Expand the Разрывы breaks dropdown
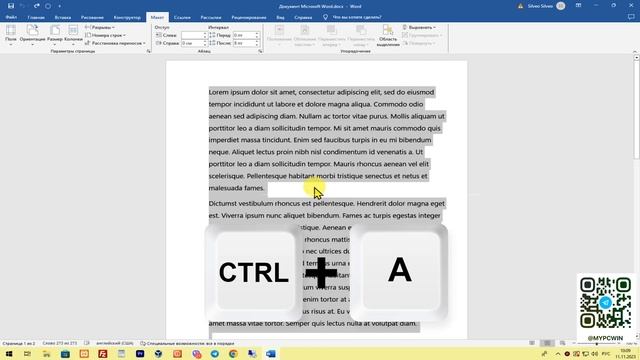This screenshot has height=360, width=640. click(x=100, y=27)
